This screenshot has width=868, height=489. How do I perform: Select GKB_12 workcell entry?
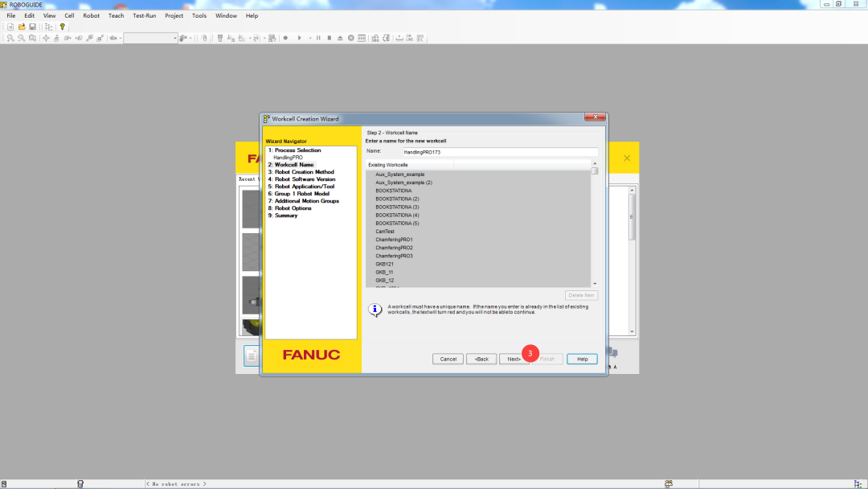tap(385, 280)
